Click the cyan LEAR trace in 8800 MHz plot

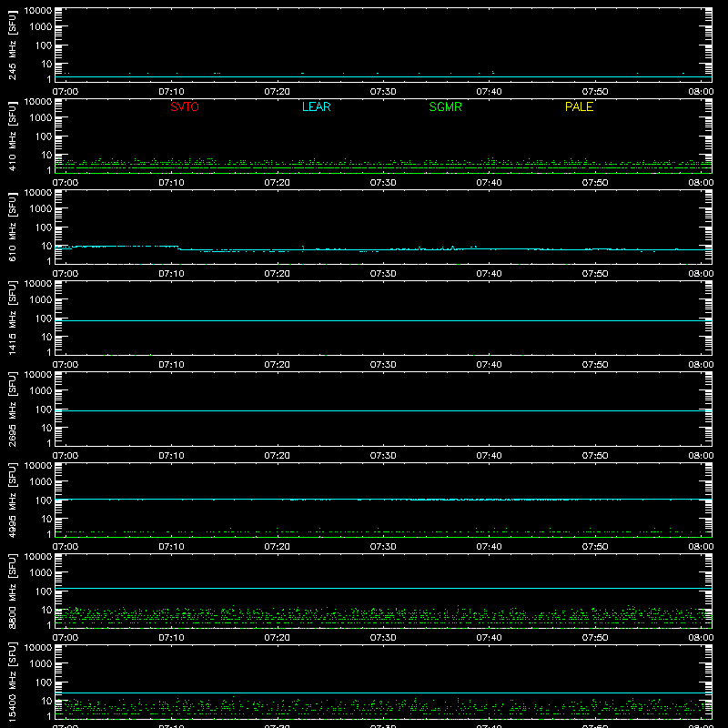pos(383,588)
